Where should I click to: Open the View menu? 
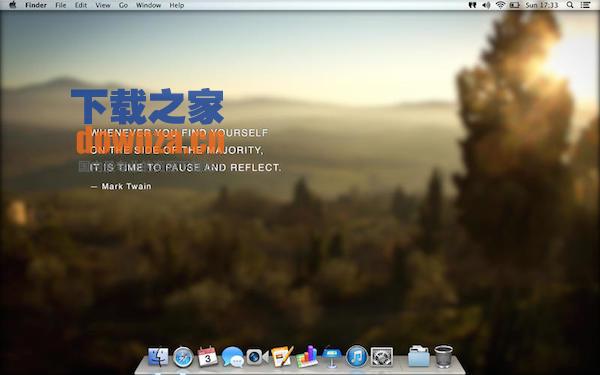(103, 5)
